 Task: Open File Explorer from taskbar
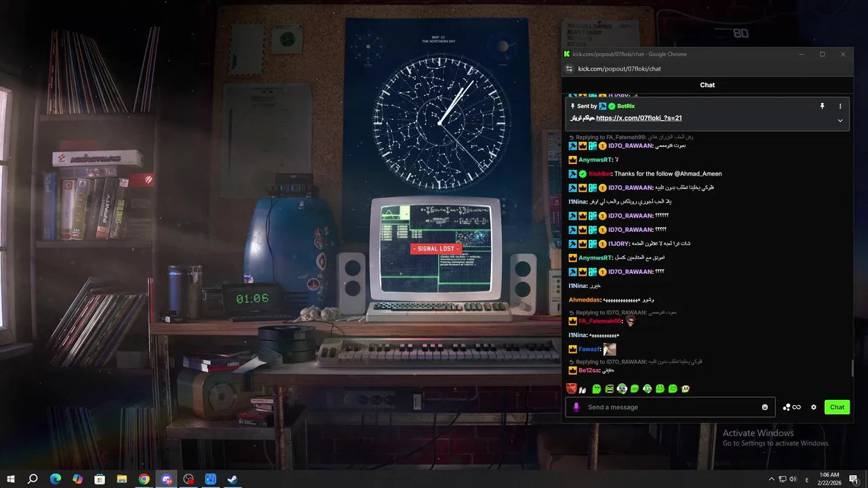122,479
